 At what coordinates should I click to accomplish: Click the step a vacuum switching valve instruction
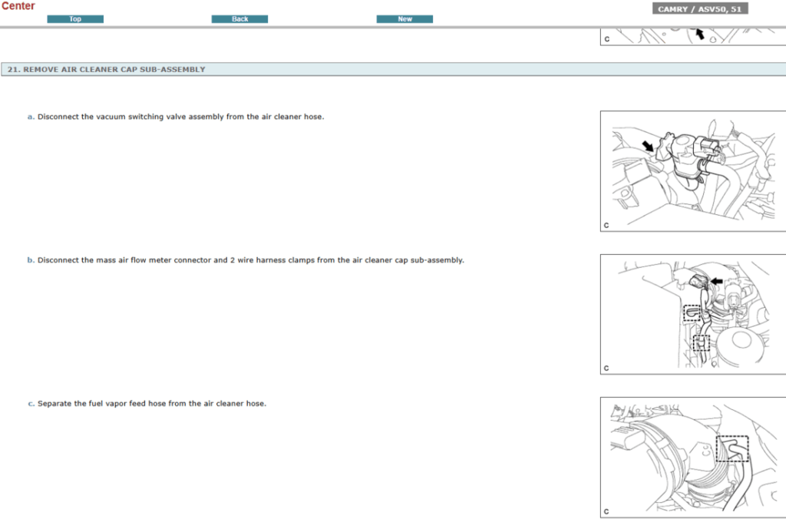[x=180, y=117]
